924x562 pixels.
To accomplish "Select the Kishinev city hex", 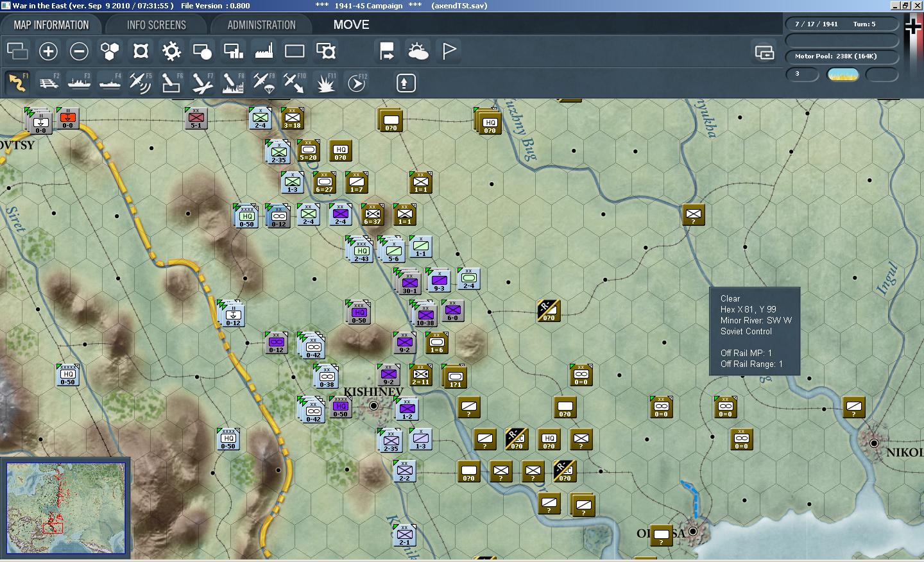I will (x=373, y=406).
